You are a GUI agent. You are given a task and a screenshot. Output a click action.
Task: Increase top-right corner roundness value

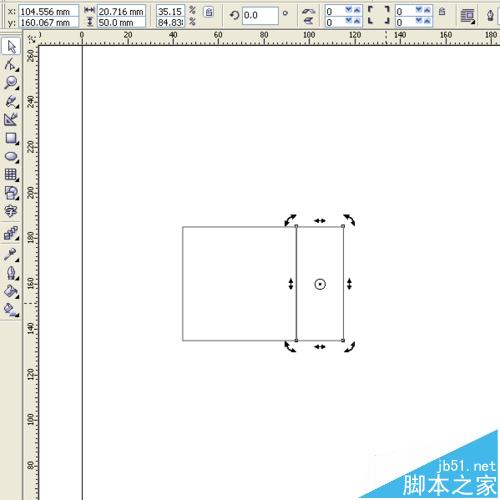(x=427, y=10)
